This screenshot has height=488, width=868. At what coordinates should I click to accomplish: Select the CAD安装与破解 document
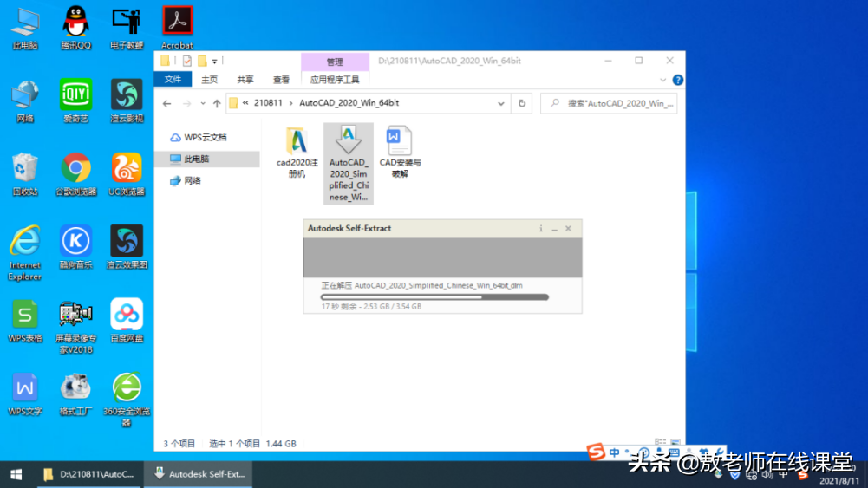tap(400, 153)
